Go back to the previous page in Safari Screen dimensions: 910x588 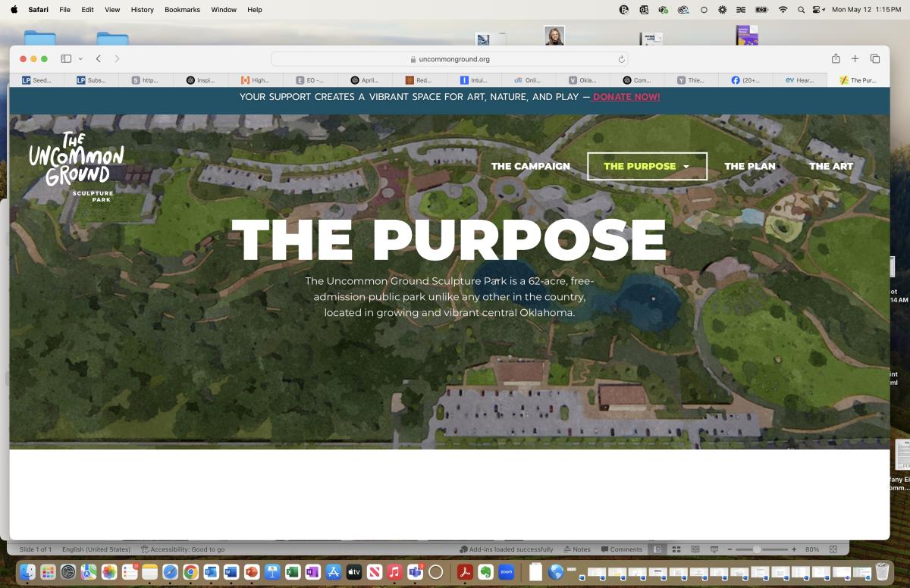[99, 59]
